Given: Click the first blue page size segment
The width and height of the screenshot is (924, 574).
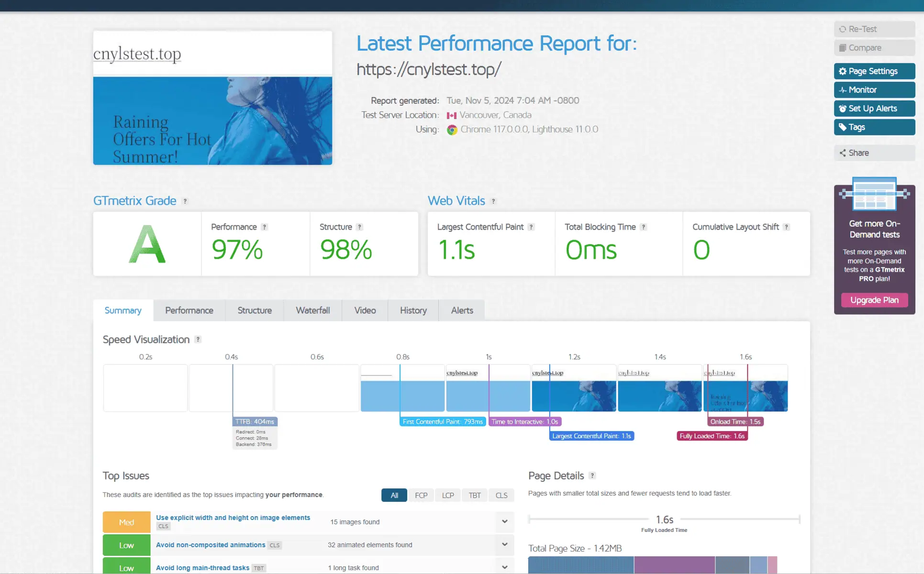Looking at the screenshot, I should (581, 565).
